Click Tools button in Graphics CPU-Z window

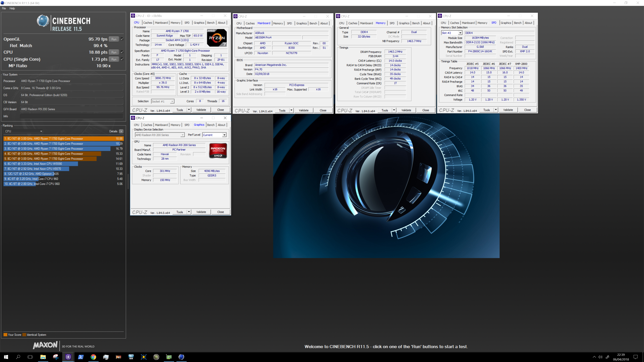pos(180,212)
